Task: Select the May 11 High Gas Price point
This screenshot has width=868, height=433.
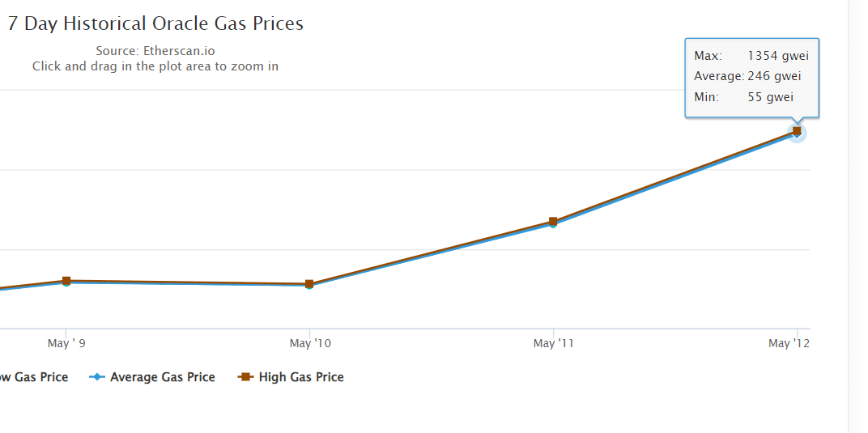Action: 553,220
